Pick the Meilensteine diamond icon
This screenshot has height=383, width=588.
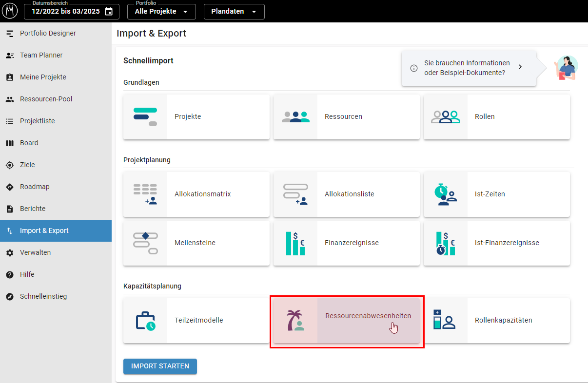145,243
